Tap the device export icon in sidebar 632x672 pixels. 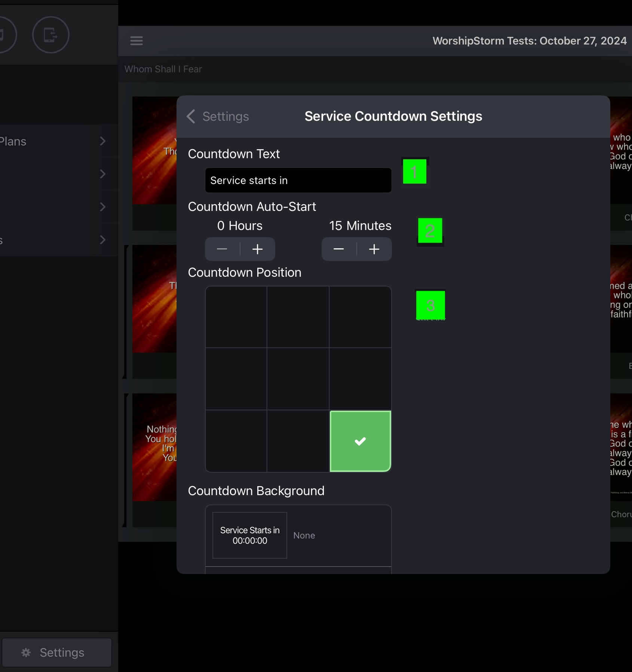click(51, 35)
